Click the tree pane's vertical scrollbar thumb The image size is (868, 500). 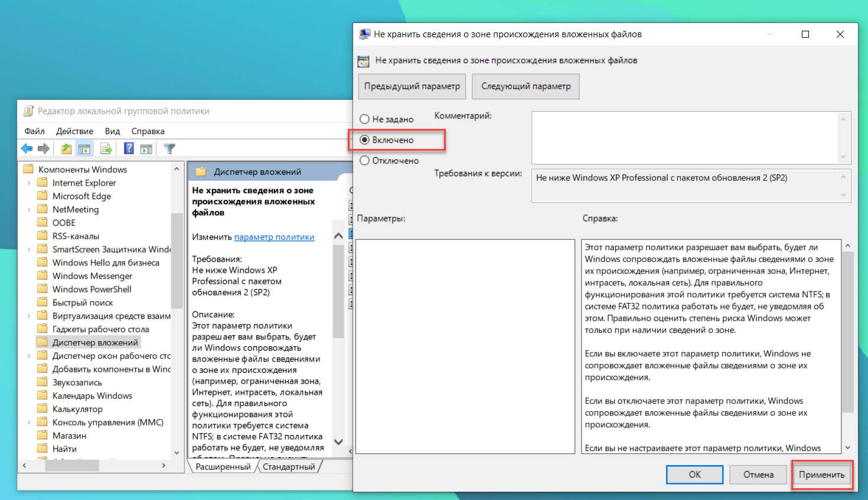point(177,260)
